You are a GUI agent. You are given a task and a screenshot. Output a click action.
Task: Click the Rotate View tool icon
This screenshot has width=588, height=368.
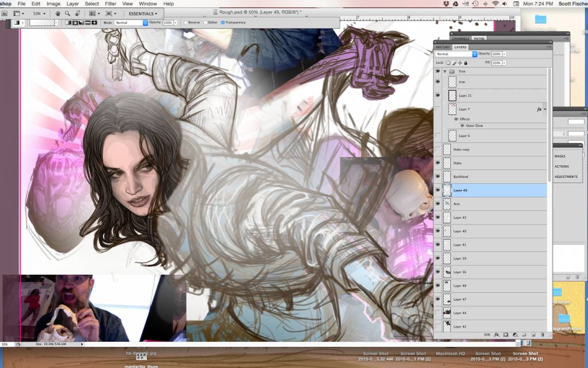[77, 13]
